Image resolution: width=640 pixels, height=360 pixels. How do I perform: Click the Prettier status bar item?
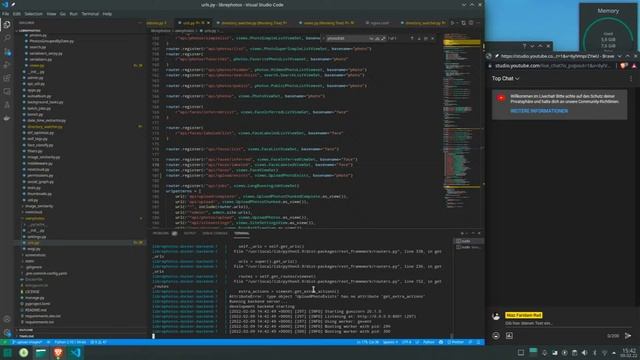(456, 342)
